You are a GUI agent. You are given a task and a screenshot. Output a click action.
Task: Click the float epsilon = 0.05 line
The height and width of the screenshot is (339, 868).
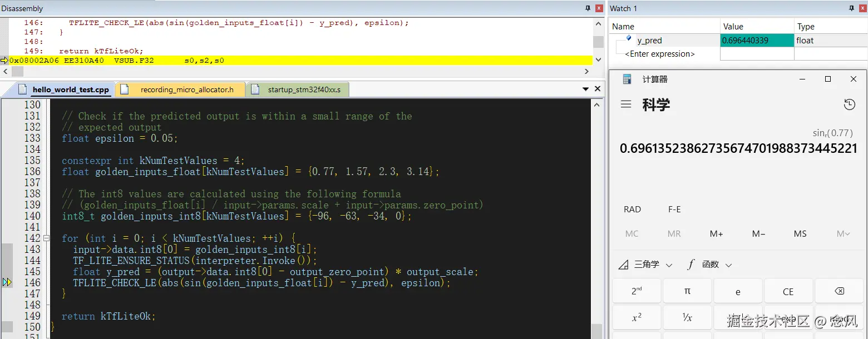click(120, 138)
